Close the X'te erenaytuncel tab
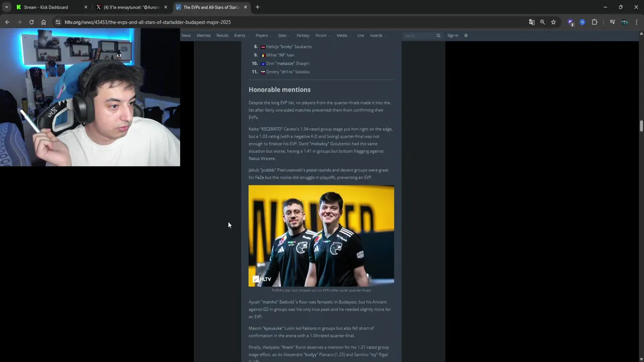Image resolution: width=644 pixels, height=362 pixels. [x=166, y=7]
